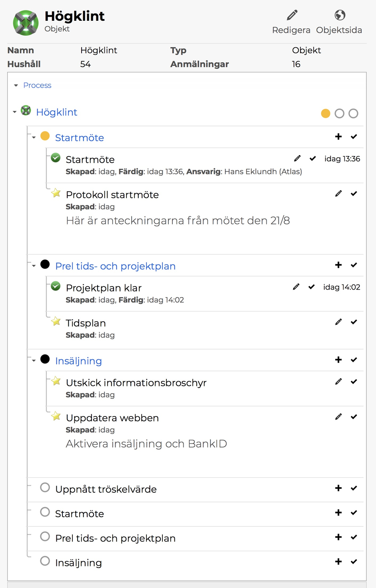Collapse the Prel tids- och projektplan step
Image resolution: width=376 pixels, height=588 pixels.
coord(34,266)
